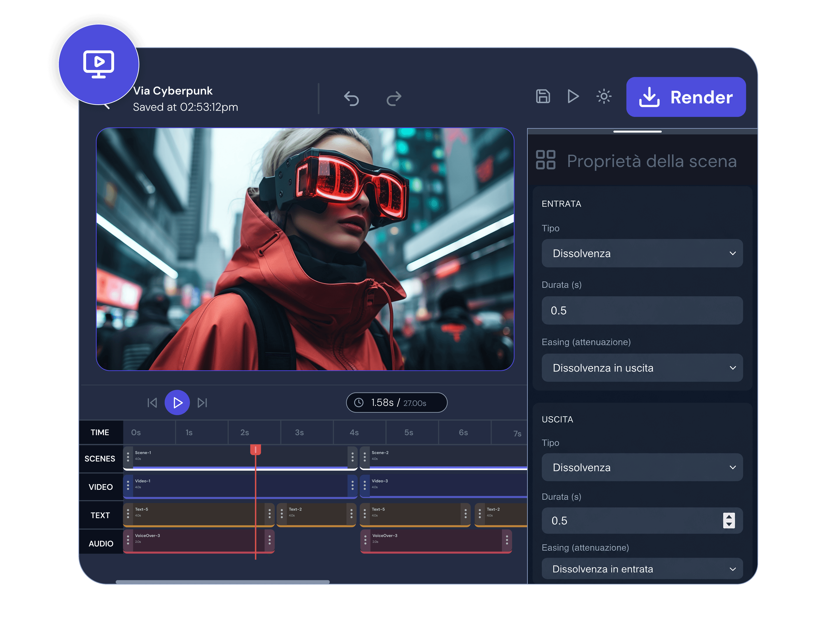The height and width of the screenshot is (630, 840).
Task: Click the Render button
Action: pos(686,97)
